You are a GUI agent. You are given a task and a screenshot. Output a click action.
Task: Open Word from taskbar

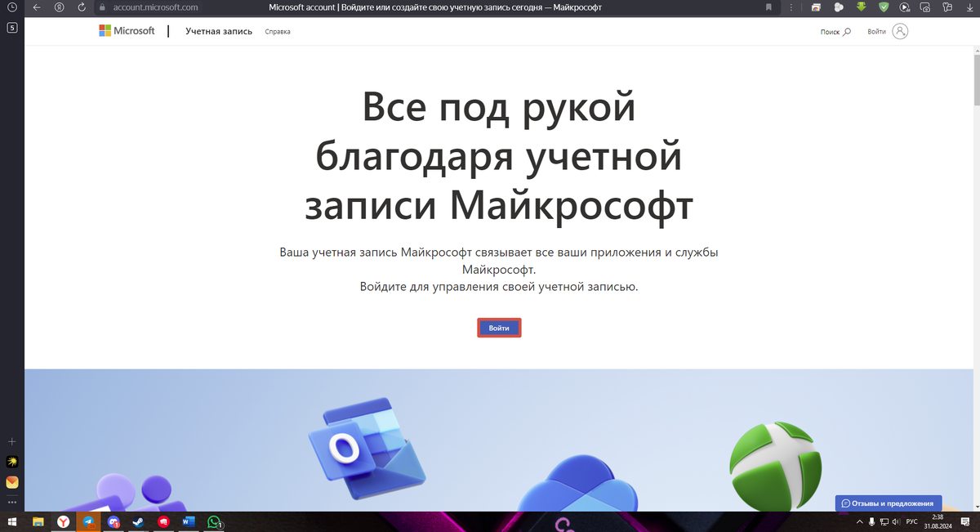[189, 521]
